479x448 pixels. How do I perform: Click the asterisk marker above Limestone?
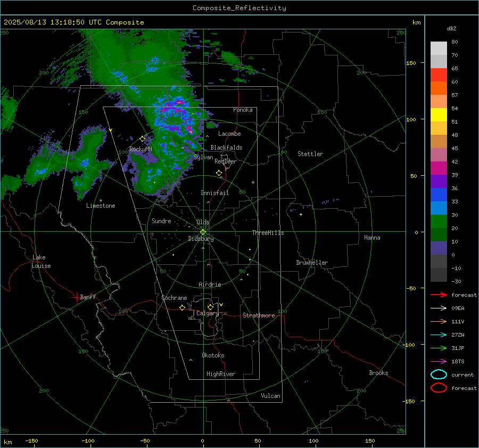point(101,201)
